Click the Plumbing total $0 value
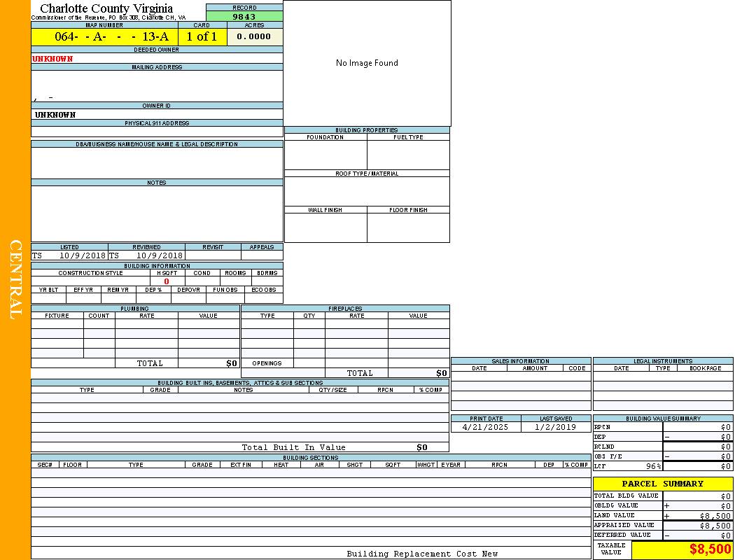The image size is (735, 560). pos(232,363)
